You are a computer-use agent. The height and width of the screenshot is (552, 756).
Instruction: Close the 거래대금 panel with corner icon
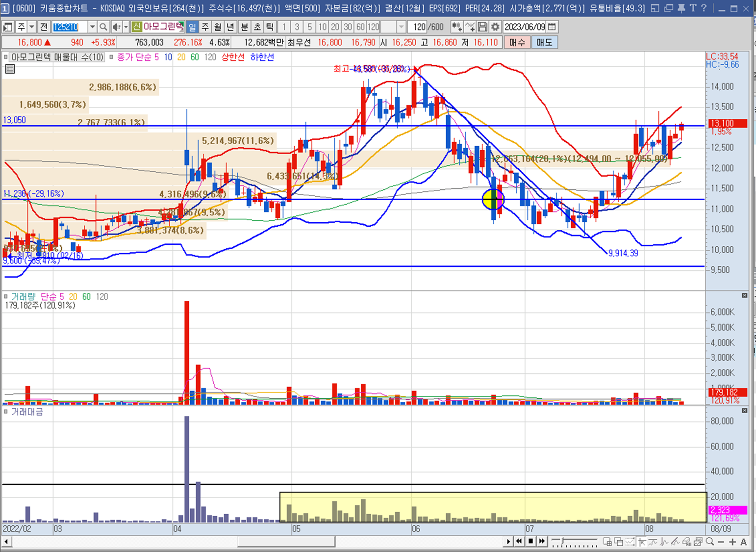click(744, 410)
